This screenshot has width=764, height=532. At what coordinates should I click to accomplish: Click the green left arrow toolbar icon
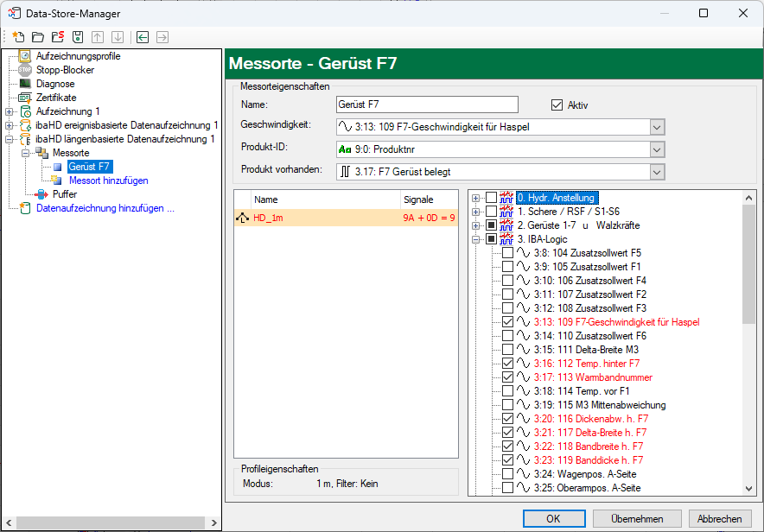point(143,37)
